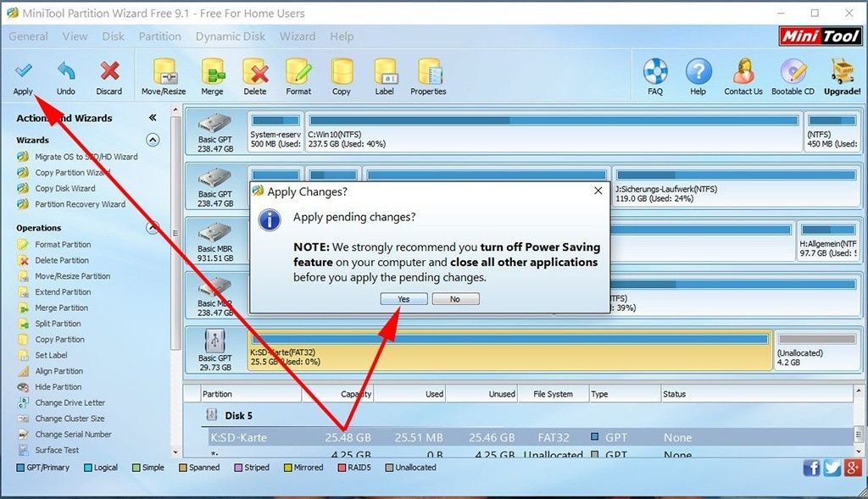Select the J:Sicherungs-Laufwerk(NTFS) partition
The height and width of the screenshot is (499, 868).
pyautogui.click(x=736, y=186)
